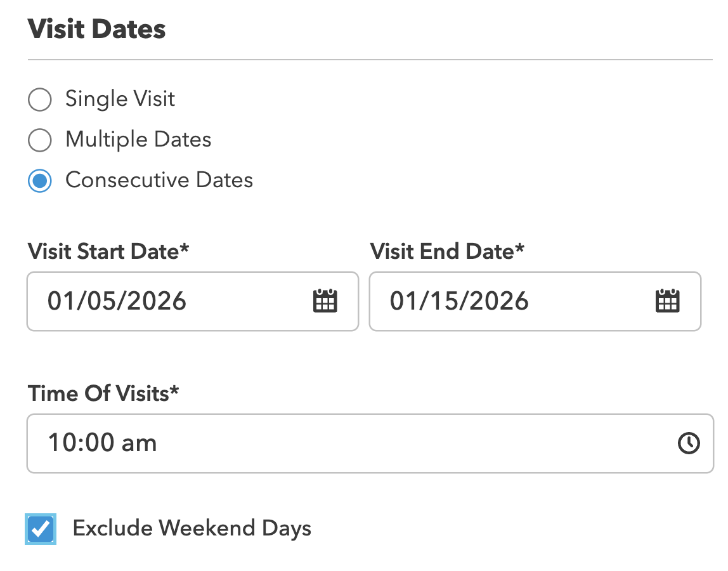The image size is (728, 571).
Task: Uncheck the Exclude Weekend Days checkbox
Action: coord(41,528)
